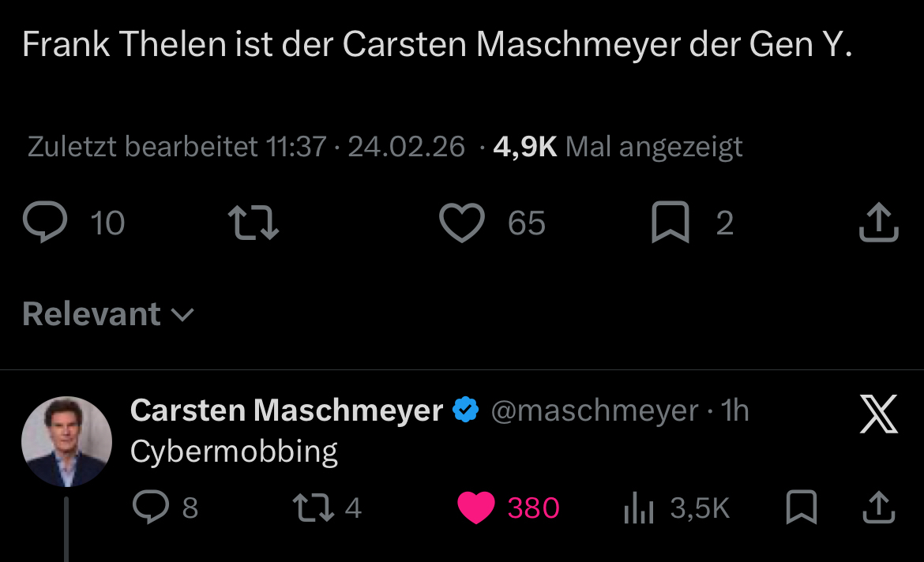The image size is (924, 562).
Task: Reply to the Cybermobbing comment
Action: click(x=147, y=508)
